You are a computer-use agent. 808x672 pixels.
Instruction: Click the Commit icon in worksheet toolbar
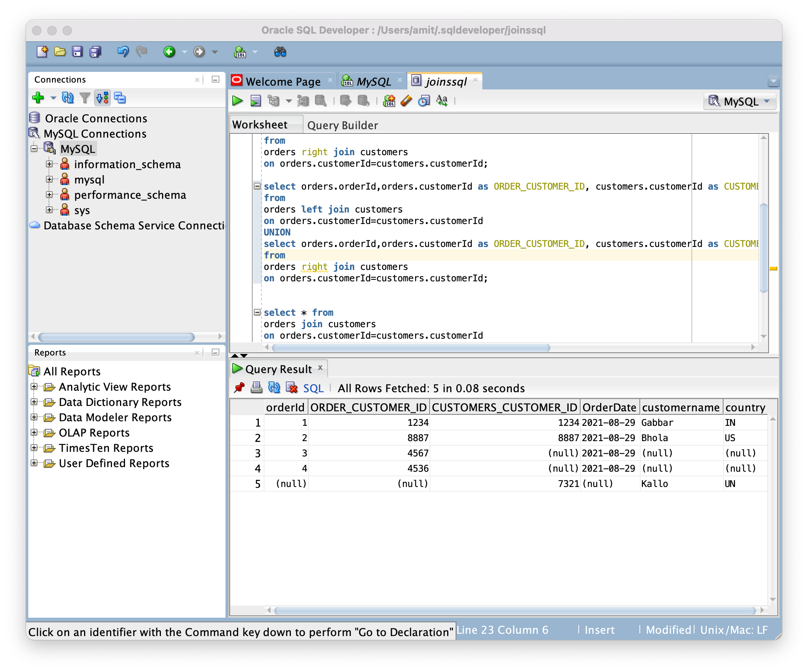[x=346, y=101]
